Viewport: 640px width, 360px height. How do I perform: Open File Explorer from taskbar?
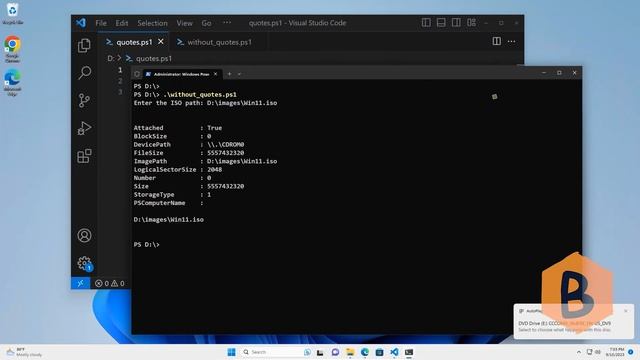[350, 352]
